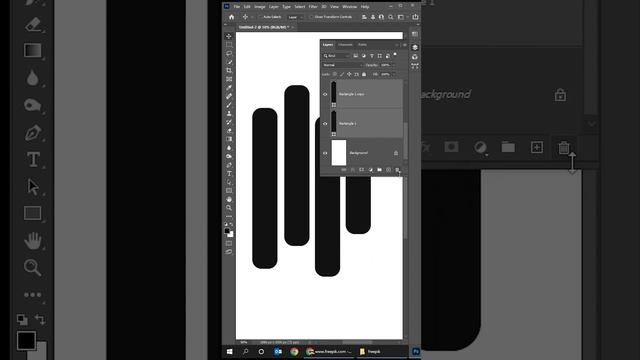The width and height of the screenshot is (640, 360).
Task: Select the Path Selection tool
Action: pyautogui.click(x=229, y=182)
